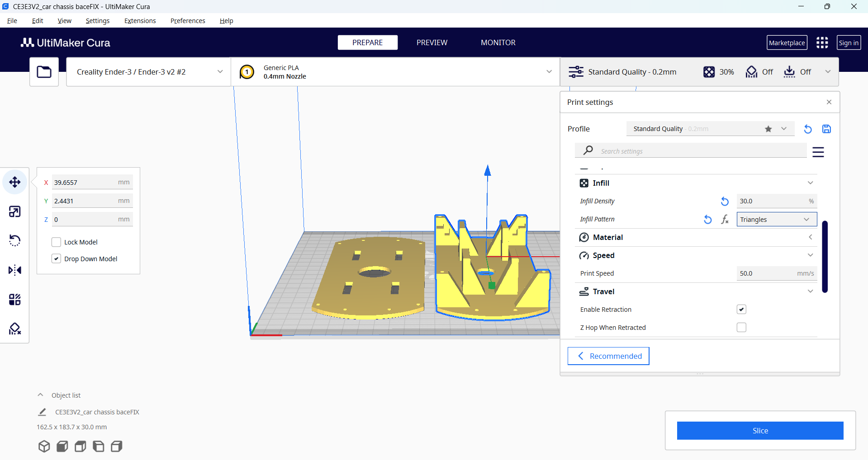Viewport: 868px width, 460px height.
Task: Uncheck Enable Retraction
Action: tap(741, 310)
